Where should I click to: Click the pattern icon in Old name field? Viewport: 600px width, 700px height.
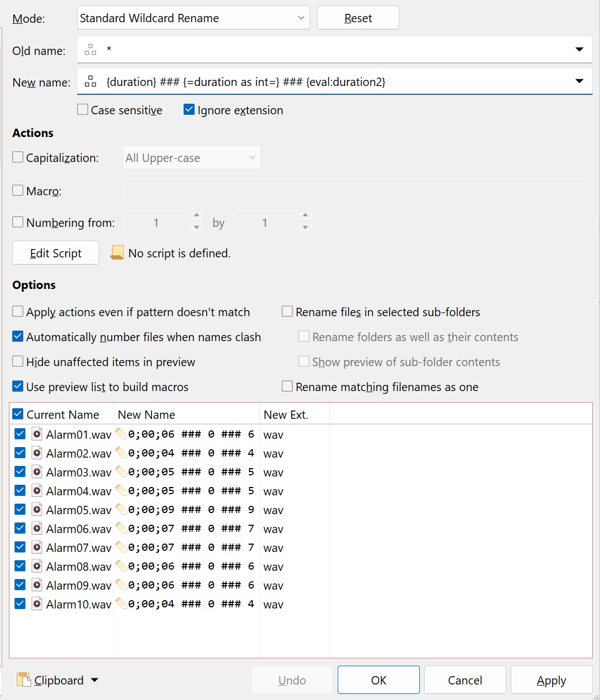point(90,50)
